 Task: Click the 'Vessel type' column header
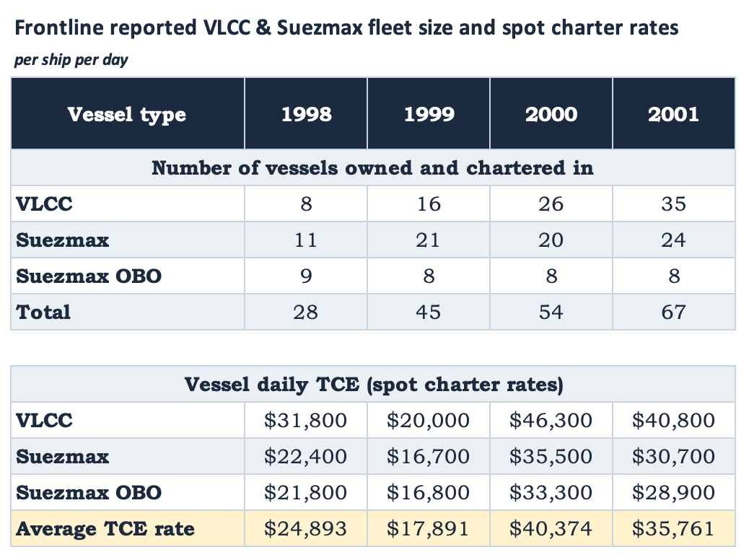point(128,114)
